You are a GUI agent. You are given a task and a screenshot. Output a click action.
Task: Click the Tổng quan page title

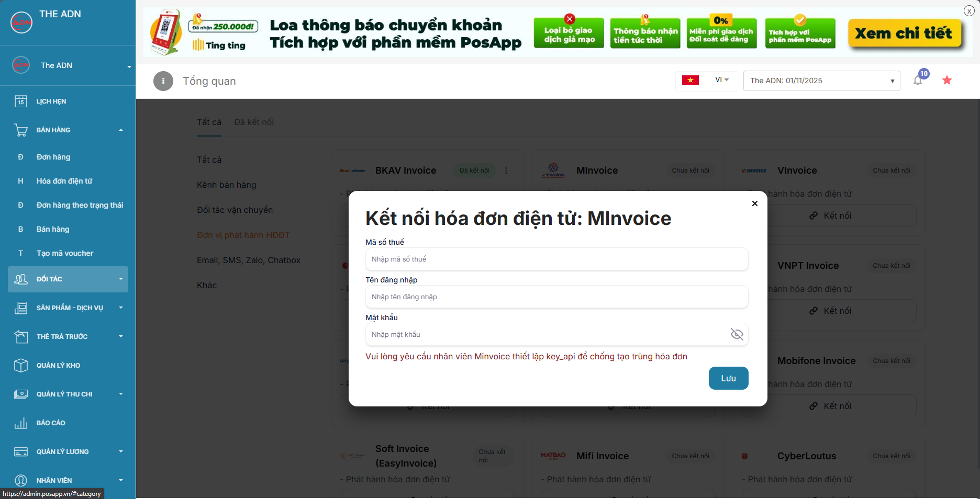[209, 81]
